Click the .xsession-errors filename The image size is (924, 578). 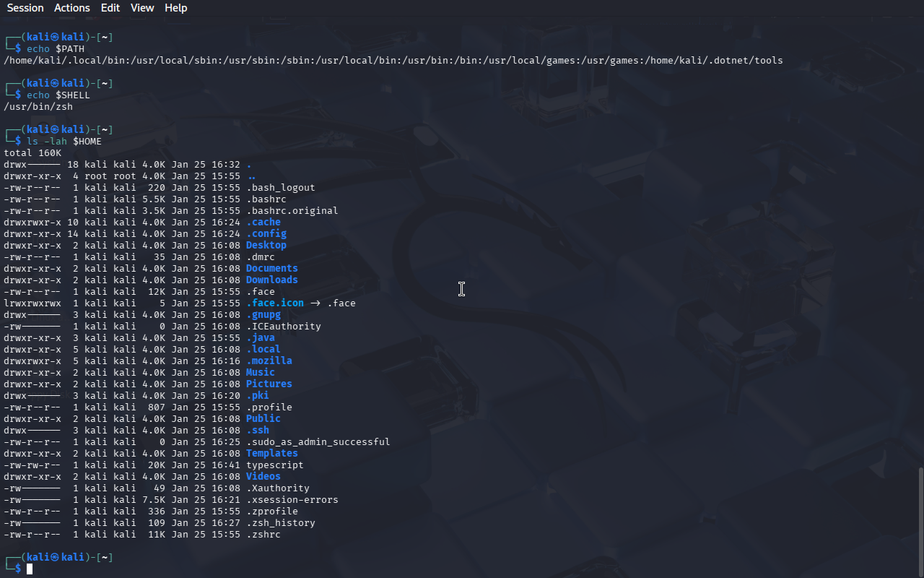[292, 500]
